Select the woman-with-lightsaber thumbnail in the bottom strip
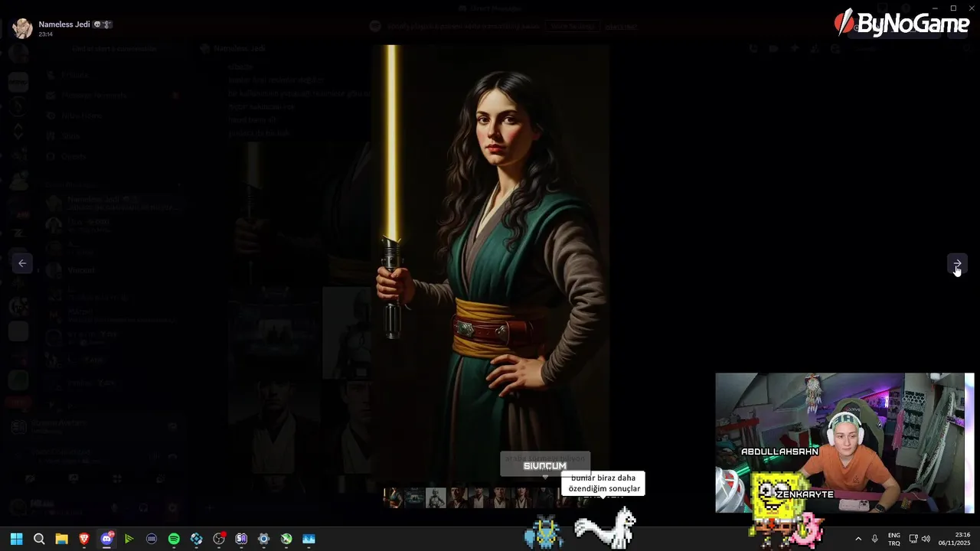The image size is (980, 551). tap(393, 498)
